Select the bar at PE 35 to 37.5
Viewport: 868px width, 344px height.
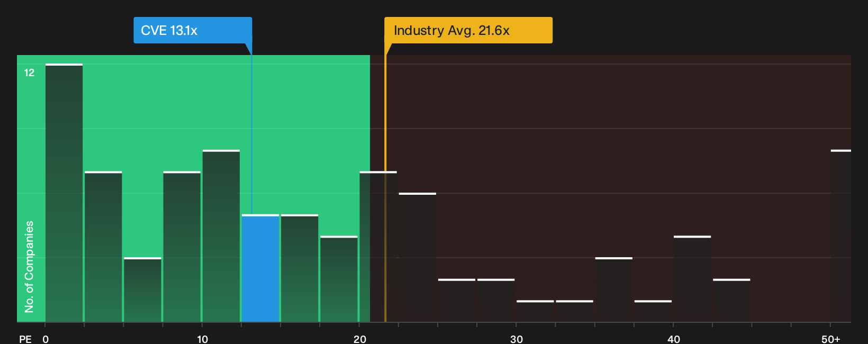coord(614,289)
